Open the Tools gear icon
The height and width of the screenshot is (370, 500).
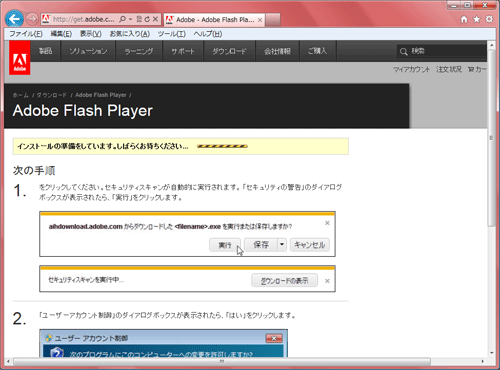pos(489,19)
